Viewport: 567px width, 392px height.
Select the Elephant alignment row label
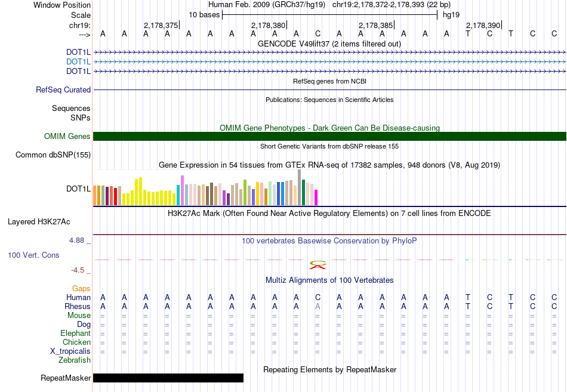[75, 333]
